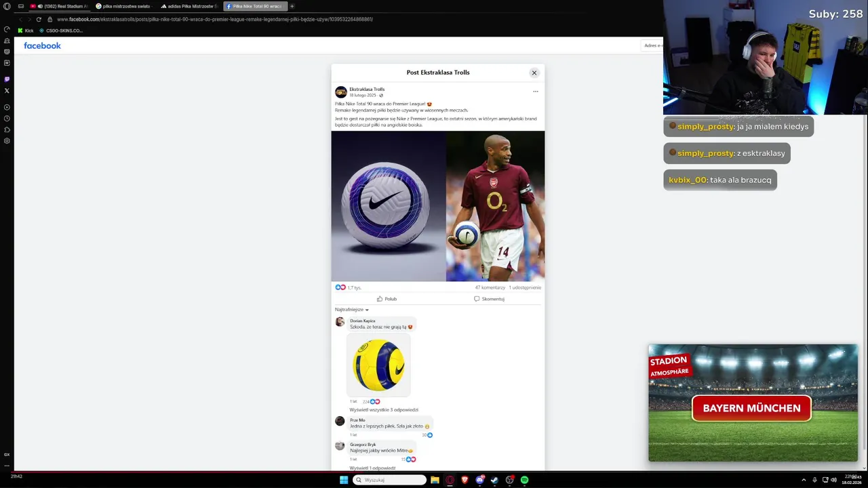Open extensions cube icon in sidebar
Image resolution: width=868 pixels, height=488 pixels.
(7, 129)
